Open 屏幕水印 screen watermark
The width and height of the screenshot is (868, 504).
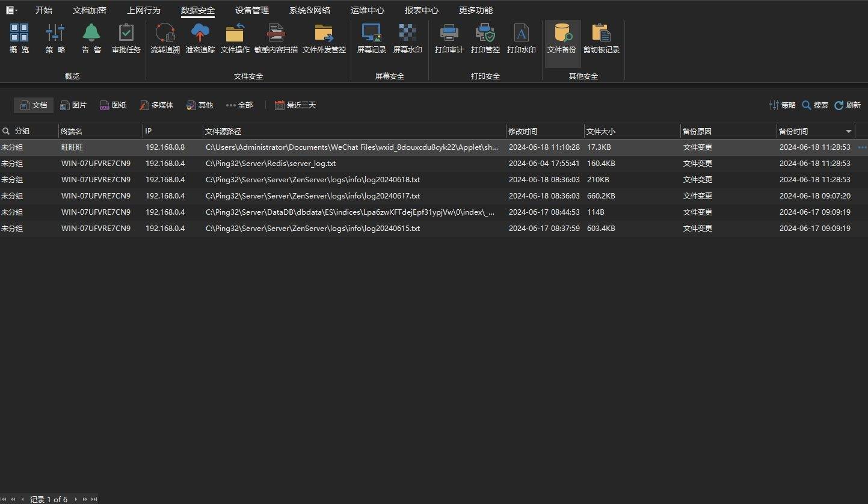tap(408, 38)
